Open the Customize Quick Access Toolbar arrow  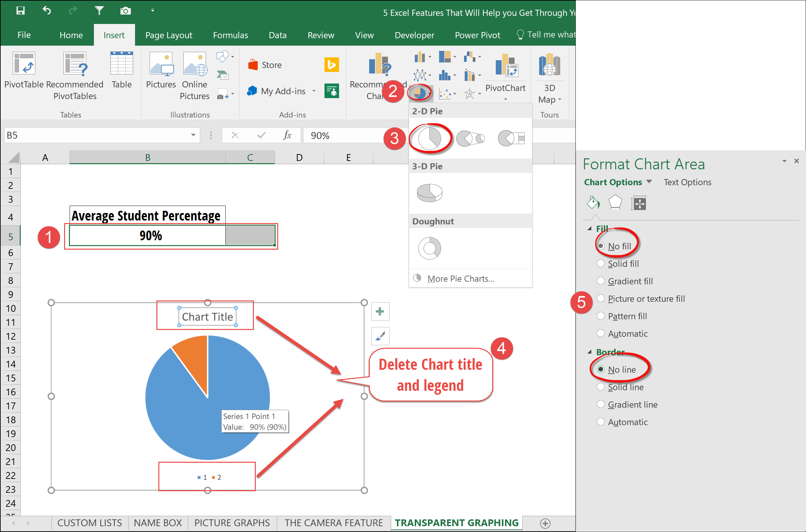pos(153,10)
